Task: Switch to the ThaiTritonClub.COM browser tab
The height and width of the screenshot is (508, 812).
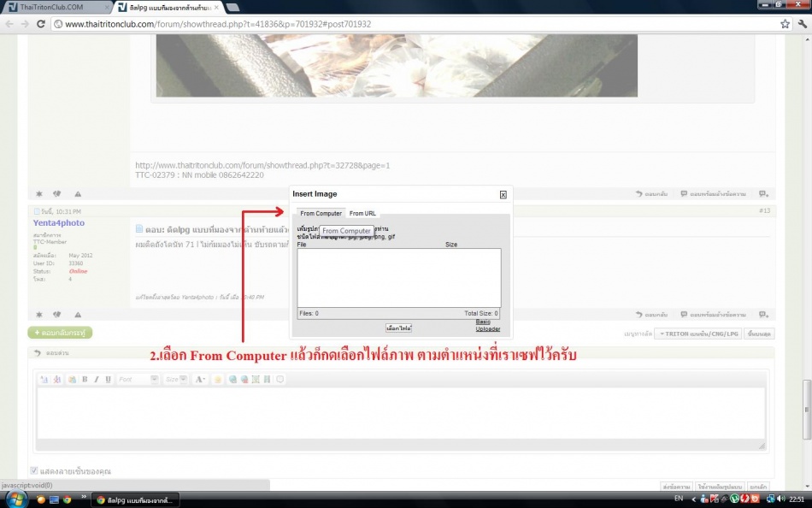Action: [x=51, y=7]
